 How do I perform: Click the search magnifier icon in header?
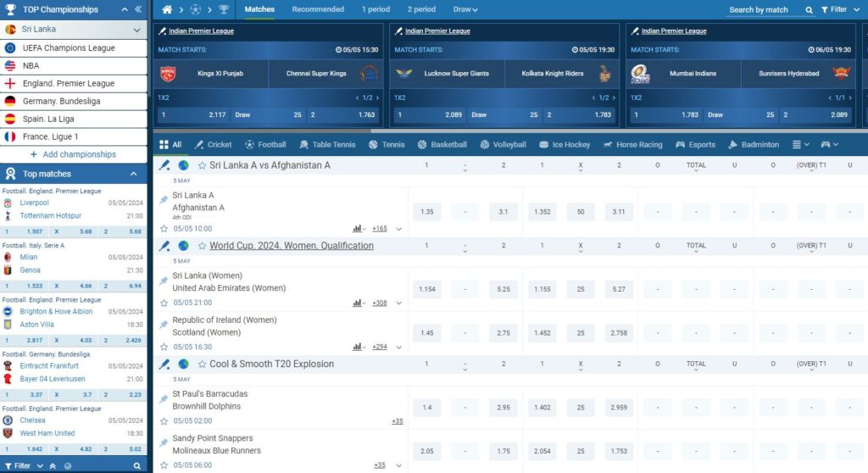pyautogui.click(x=809, y=10)
